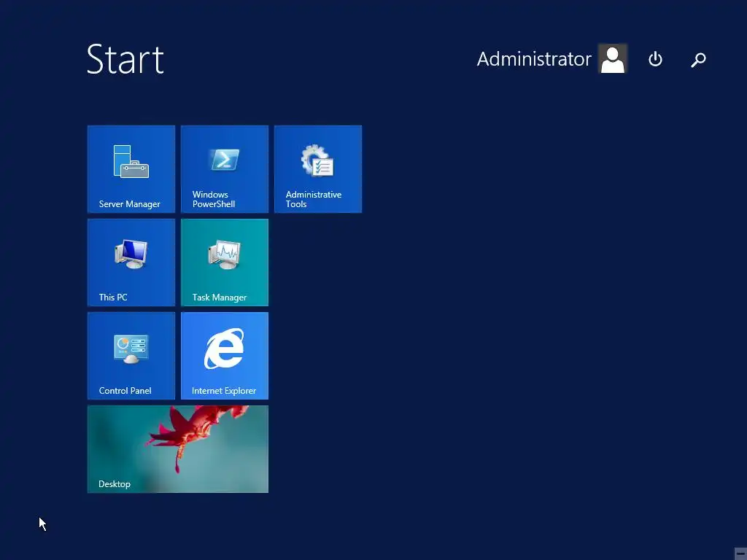747x560 pixels.
Task: Click the zoom out button in the corner
Action: 740,553
